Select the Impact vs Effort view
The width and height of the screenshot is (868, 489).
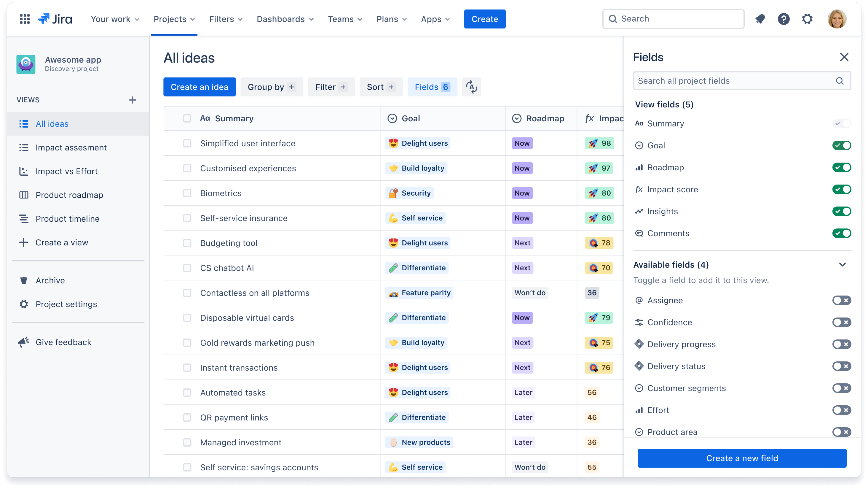point(66,172)
